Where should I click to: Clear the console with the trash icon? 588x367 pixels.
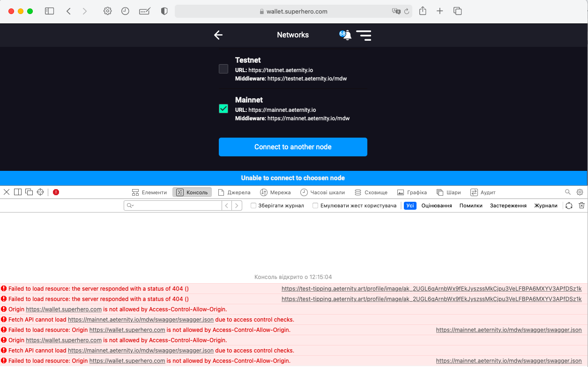581,205
